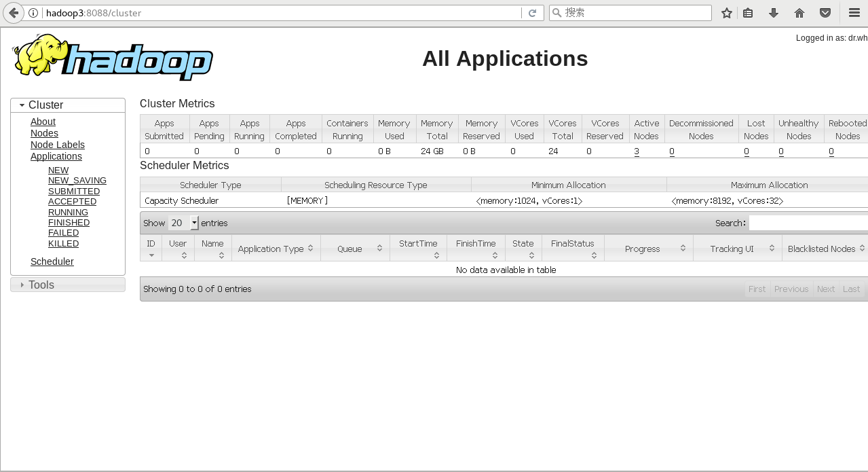Open the bookmarks list icon
This screenshot has width=868, height=472.
[x=748, y=13]
